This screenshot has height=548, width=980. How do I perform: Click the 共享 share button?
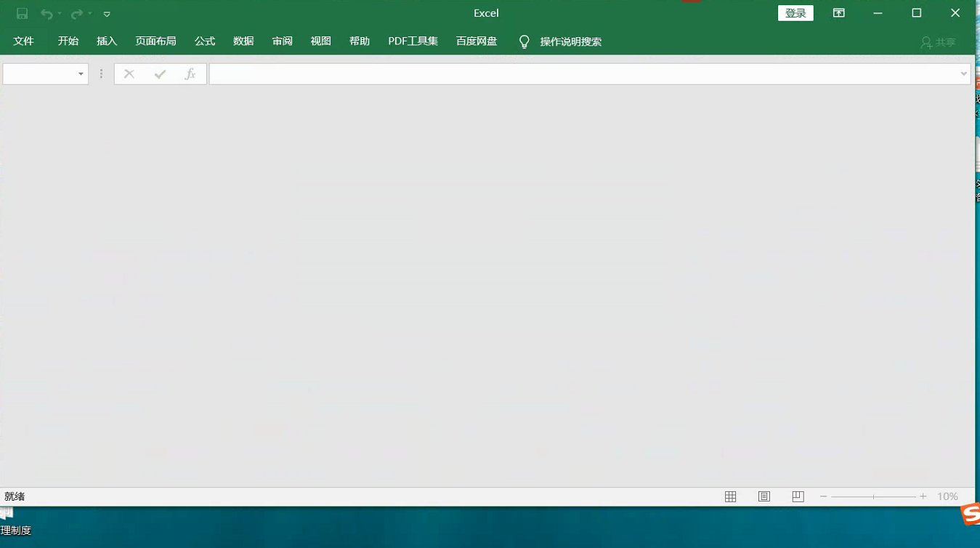click(x=938, y=43)
